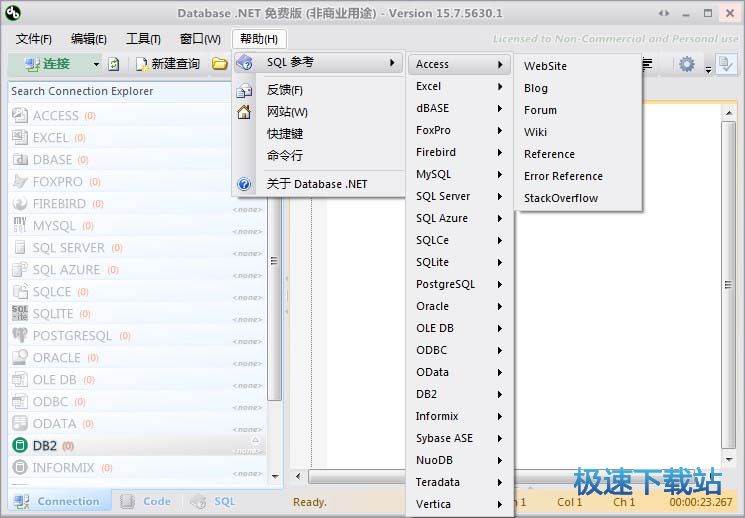
Task: Expand the Teradata submenu entry
Action: [x=459, y=482]
